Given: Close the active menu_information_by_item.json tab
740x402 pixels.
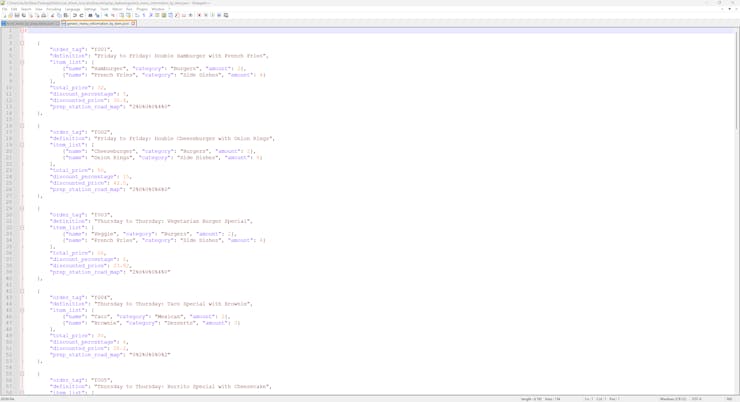Looking at the screenshot, I should coord(134,23).
